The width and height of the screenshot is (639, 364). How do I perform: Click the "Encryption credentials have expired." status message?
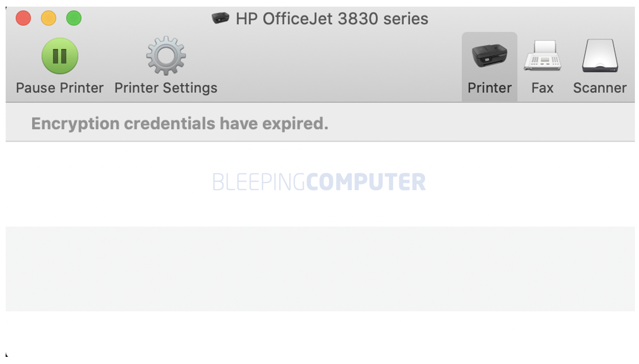[179, 123]
